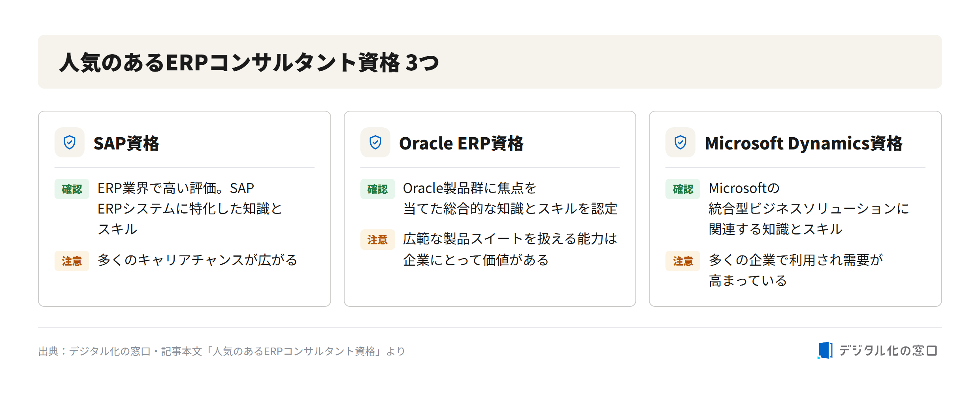Click the heading 人気のあるERPコンサルタント資格 3つ
This screenshot has height=397, width=980.
[x=249, y=62]
